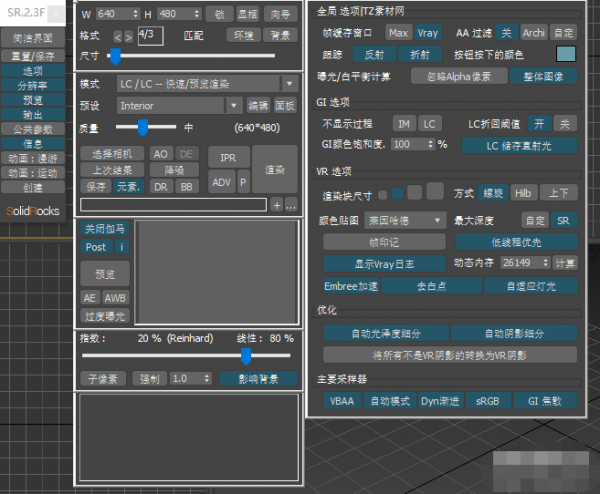The height and width of the screenshot is (494, 600).
Task: Click the 质量 quality slider handle
Action: point(143,127)
